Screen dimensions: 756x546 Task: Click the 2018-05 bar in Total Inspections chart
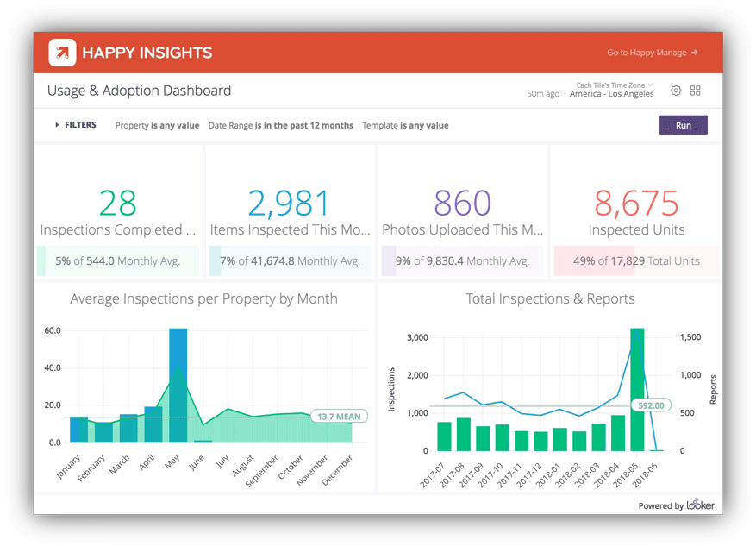click(x=637, y=390)
